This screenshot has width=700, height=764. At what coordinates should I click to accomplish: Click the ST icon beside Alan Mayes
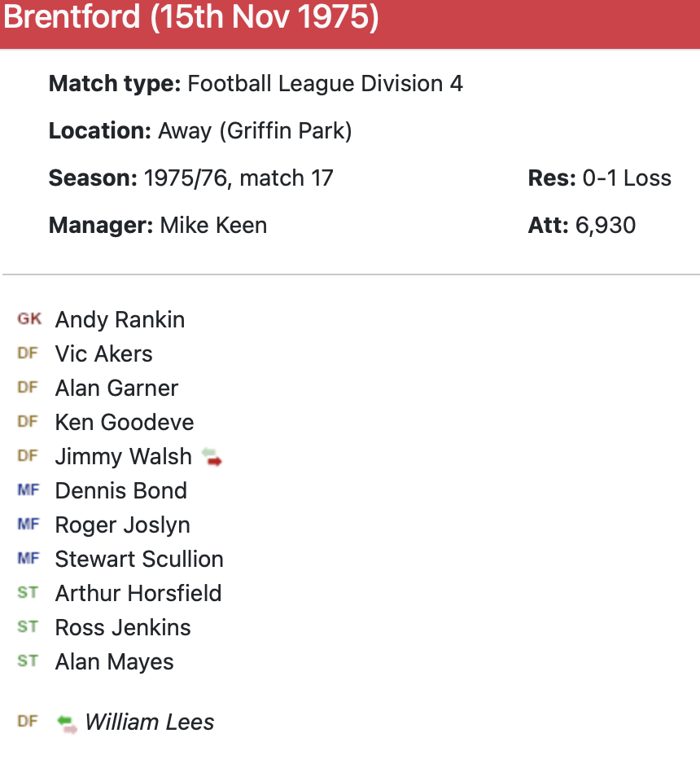(x=28, y=661)
